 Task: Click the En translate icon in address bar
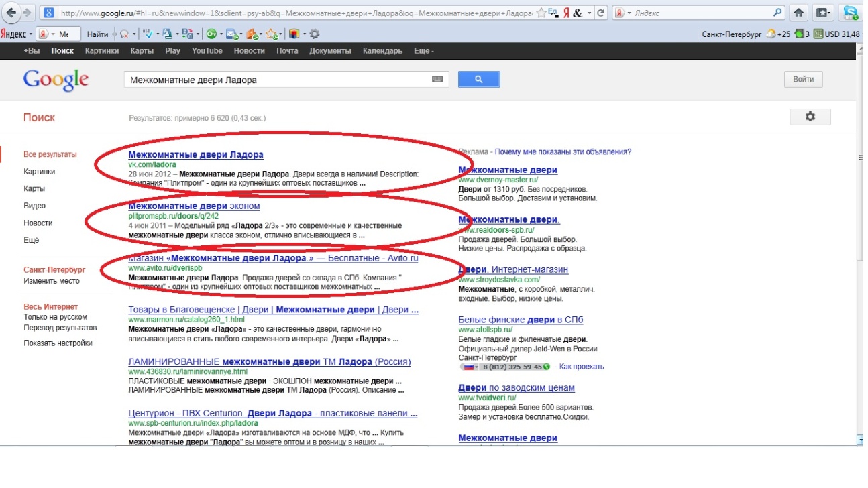[555, 13]
